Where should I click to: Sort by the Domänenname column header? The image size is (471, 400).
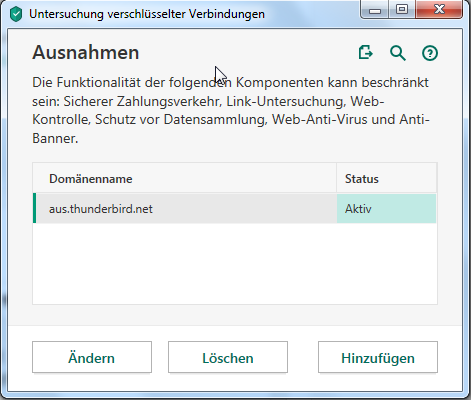point(185,179)
